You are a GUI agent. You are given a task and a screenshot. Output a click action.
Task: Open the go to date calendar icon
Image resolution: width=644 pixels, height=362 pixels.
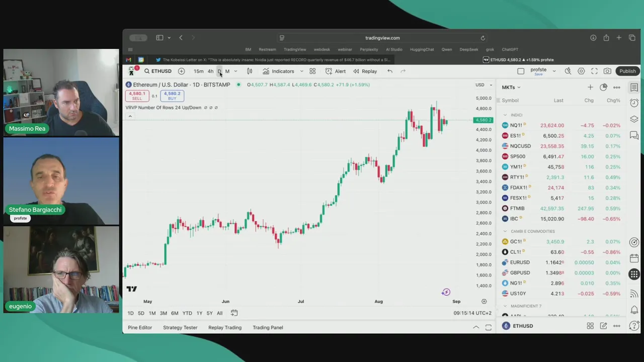[x=234, y=313]
